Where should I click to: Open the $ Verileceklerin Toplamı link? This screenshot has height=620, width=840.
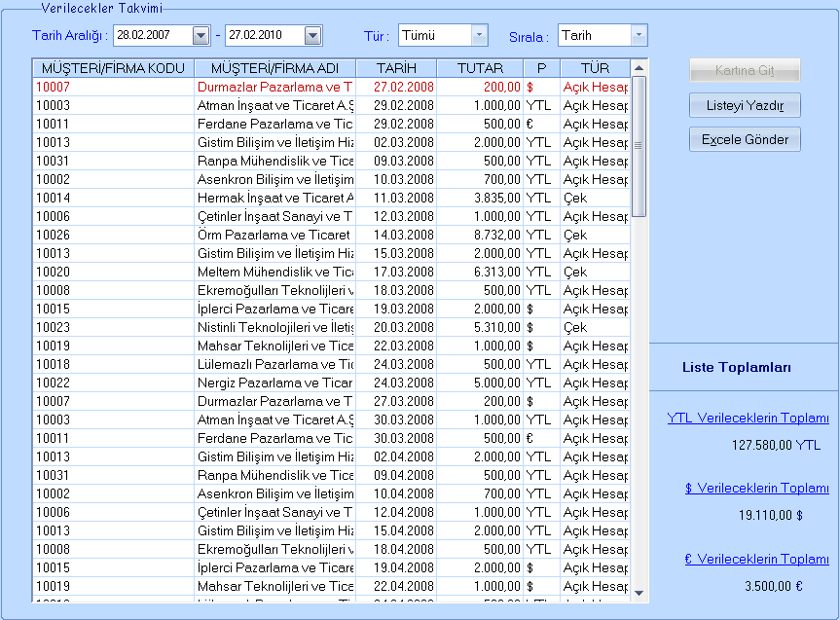tap(757, 489)
